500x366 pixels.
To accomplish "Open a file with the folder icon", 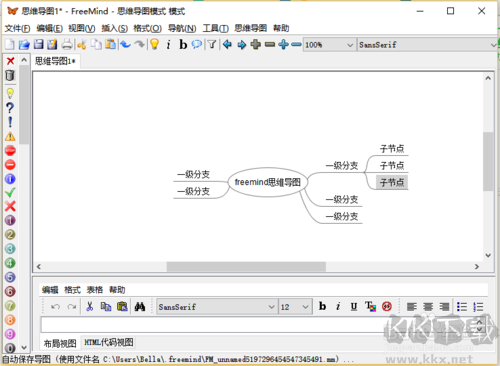I will click(24, 44).
